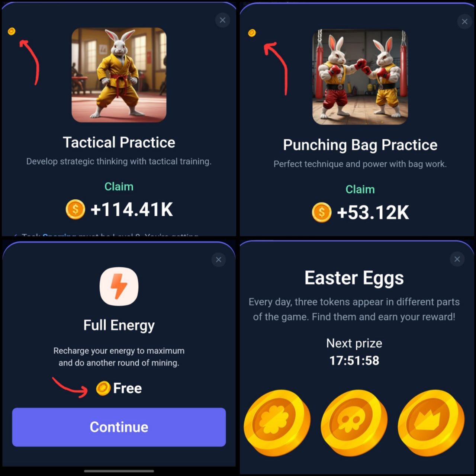Open the karate rabbit image

point(119,75)
